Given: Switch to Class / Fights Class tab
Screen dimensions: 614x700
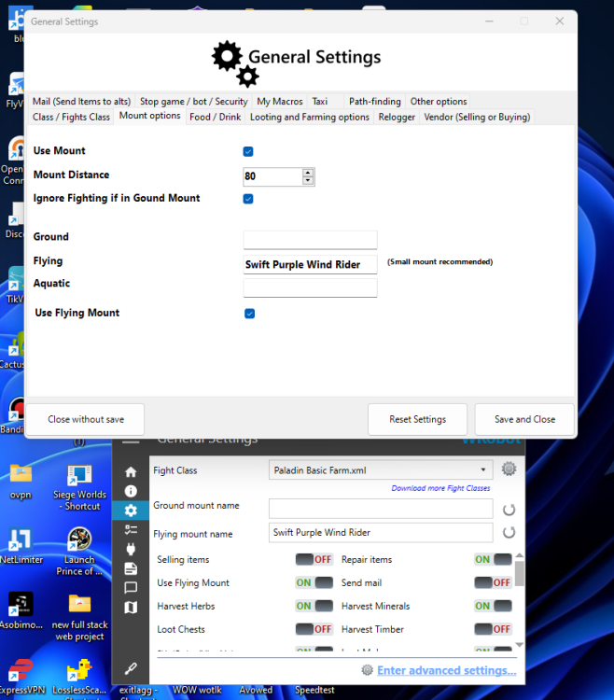Looking at the screenshot, I should pyautogui.click(x=71, y=117).
